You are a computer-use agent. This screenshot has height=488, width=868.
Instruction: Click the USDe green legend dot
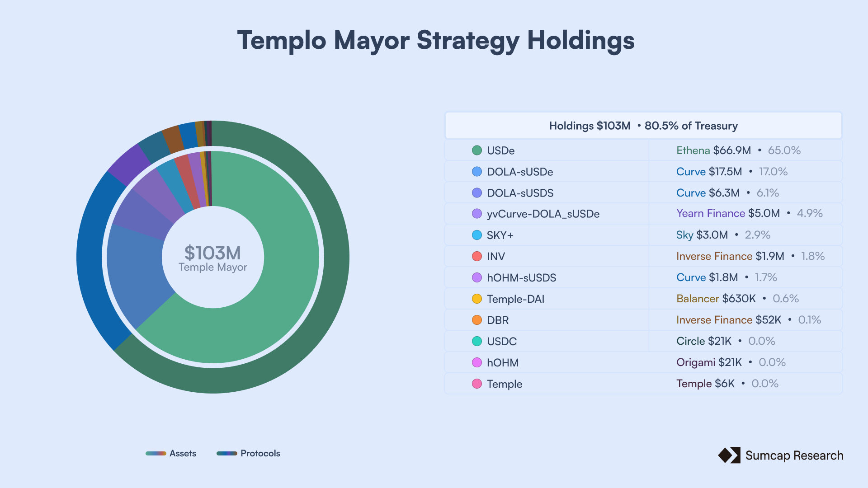(476, 150)
